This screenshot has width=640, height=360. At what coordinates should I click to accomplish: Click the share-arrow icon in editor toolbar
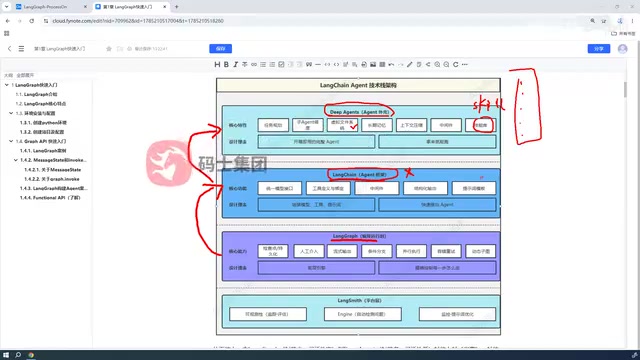[428, 64]
